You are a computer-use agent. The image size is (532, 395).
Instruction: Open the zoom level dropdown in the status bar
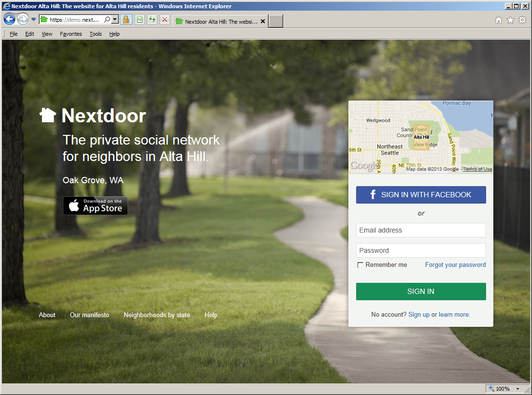coord(517,388)
